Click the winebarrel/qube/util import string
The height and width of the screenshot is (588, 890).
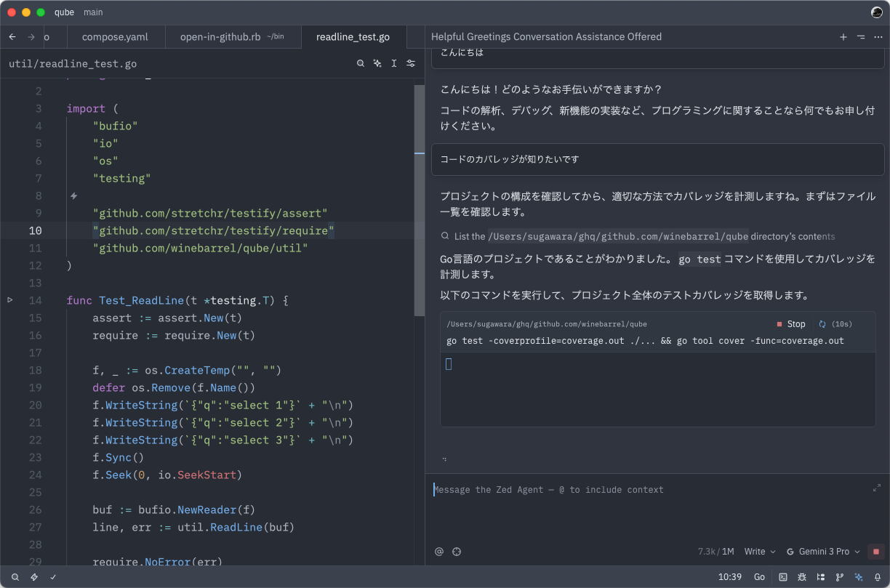click(x=201, y=248)
